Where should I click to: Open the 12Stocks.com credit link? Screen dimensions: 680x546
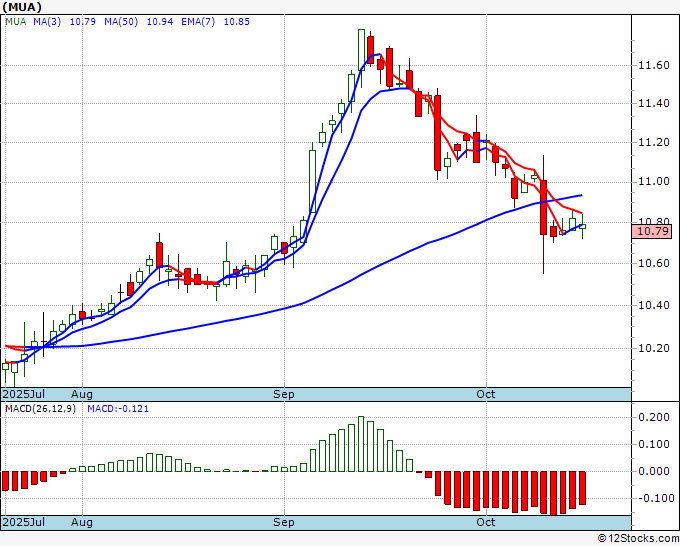[638, 539]
